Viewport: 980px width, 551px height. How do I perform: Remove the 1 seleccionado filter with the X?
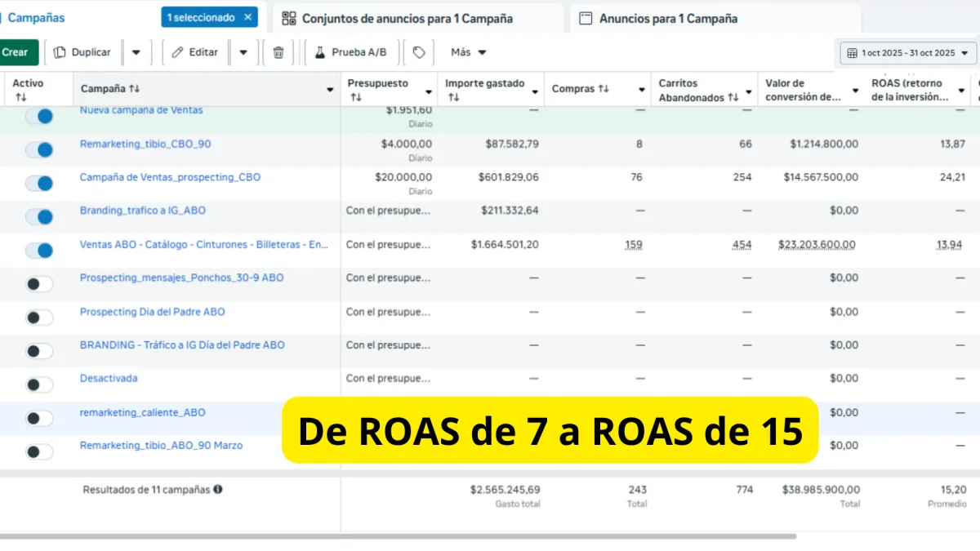point(248,17)
